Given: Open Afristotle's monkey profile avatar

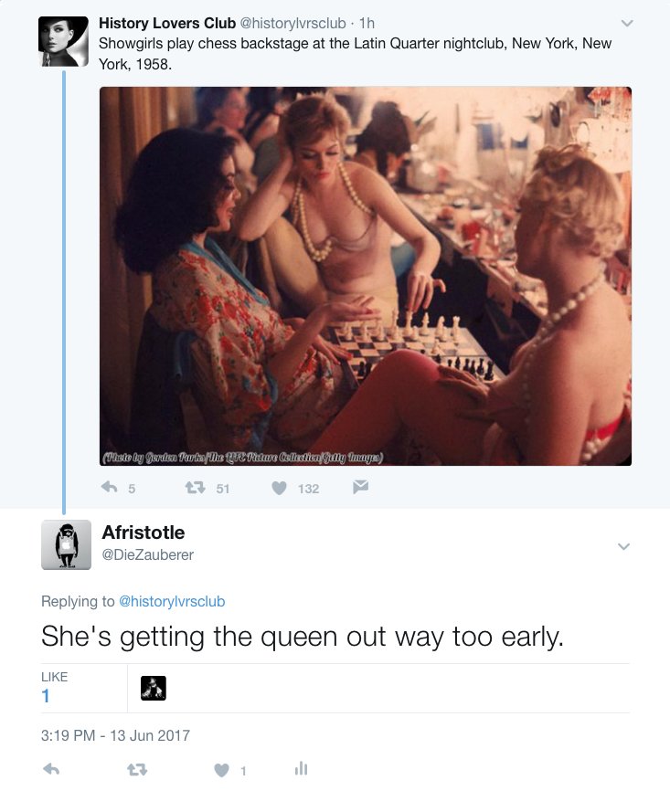Looking at the screenshot, I should 66,545.
